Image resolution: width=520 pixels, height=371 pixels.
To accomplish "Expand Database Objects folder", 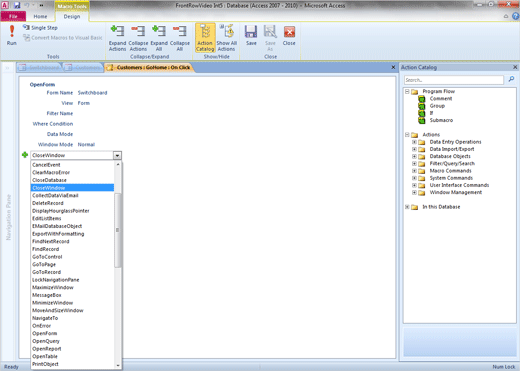I will pos(414,156).
